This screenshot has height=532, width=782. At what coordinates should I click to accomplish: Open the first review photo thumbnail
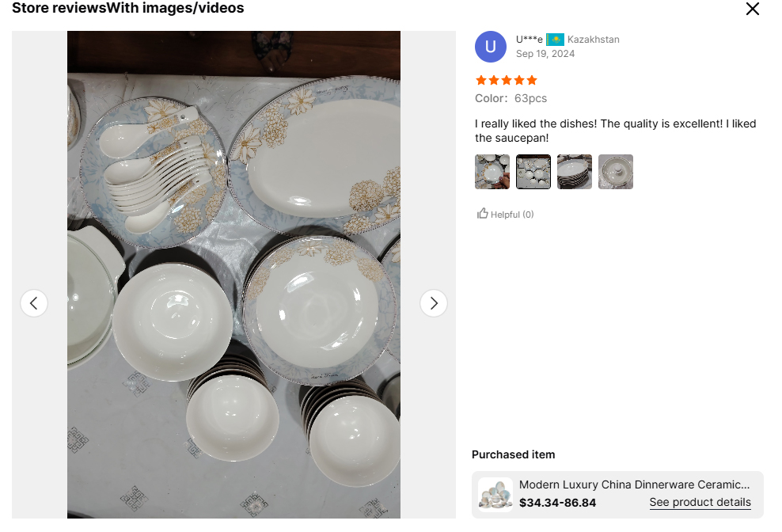[x=492, y=172]
